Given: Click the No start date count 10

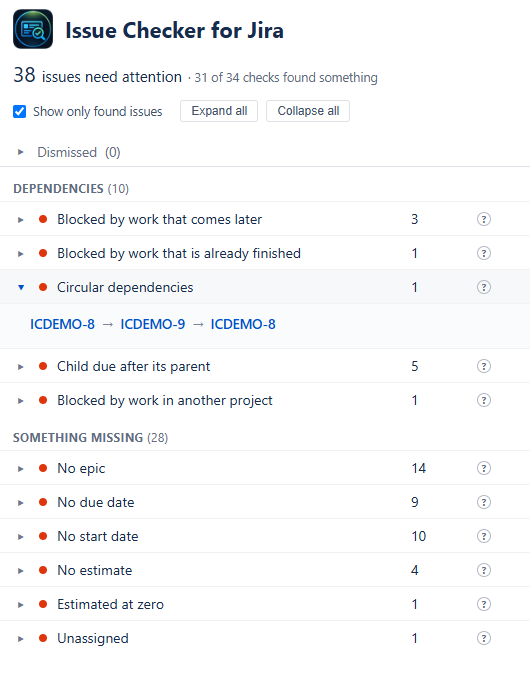Looking at the screenshot, I should (x=418, y=537).
